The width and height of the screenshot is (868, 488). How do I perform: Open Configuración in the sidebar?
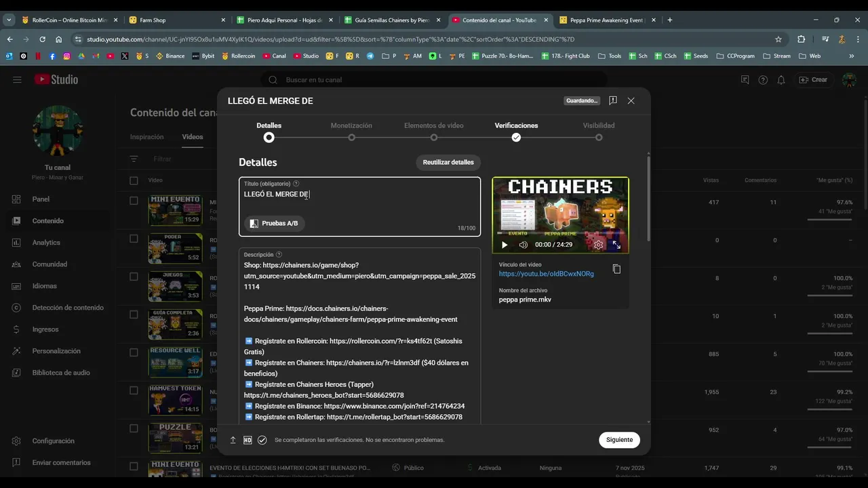[x=53, y=441]
